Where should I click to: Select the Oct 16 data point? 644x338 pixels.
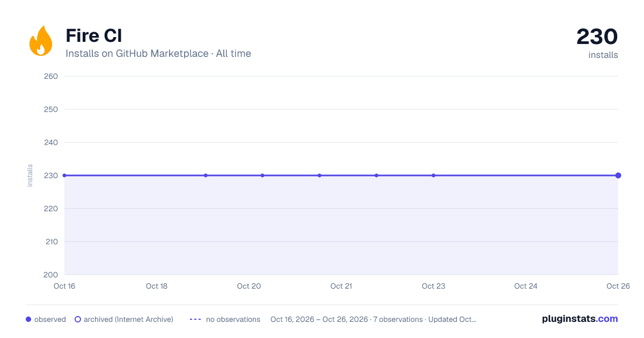pyautogui.click(x=64, y=175)
